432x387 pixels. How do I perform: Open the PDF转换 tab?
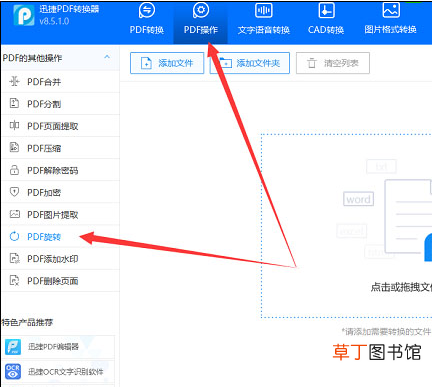pyautogui.click(x=147, y=22)
